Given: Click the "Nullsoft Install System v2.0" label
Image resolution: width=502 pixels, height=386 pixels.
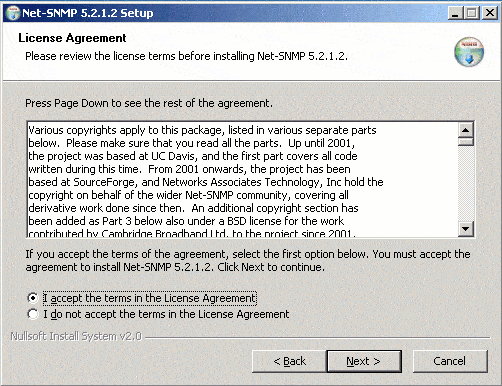Looking at the screenshot, I should pos(76,336).
